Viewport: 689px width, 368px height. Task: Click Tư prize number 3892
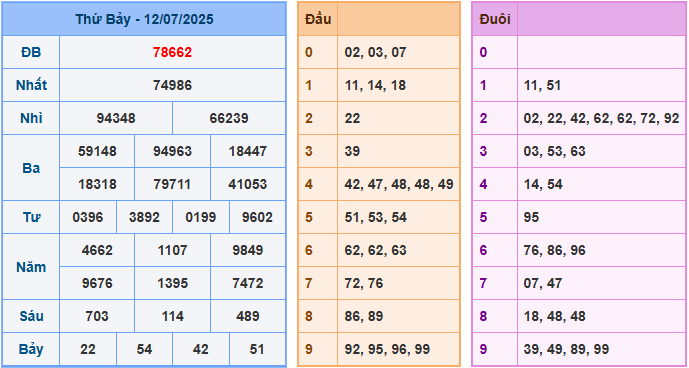point(144,217)
